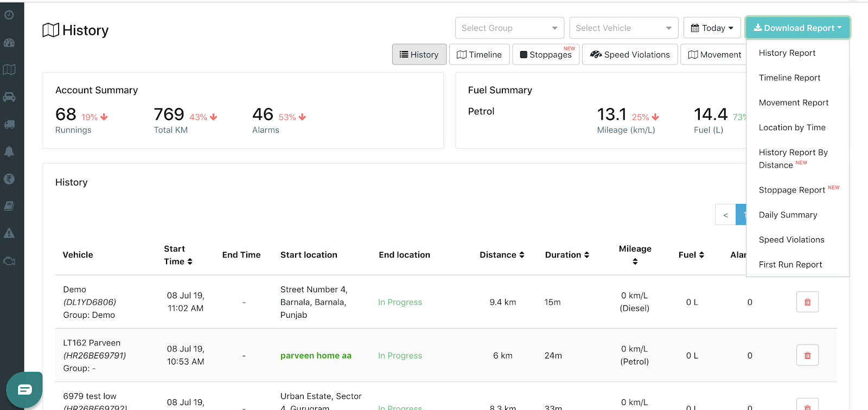Switch to the Stoppages tab

[546, 54]
